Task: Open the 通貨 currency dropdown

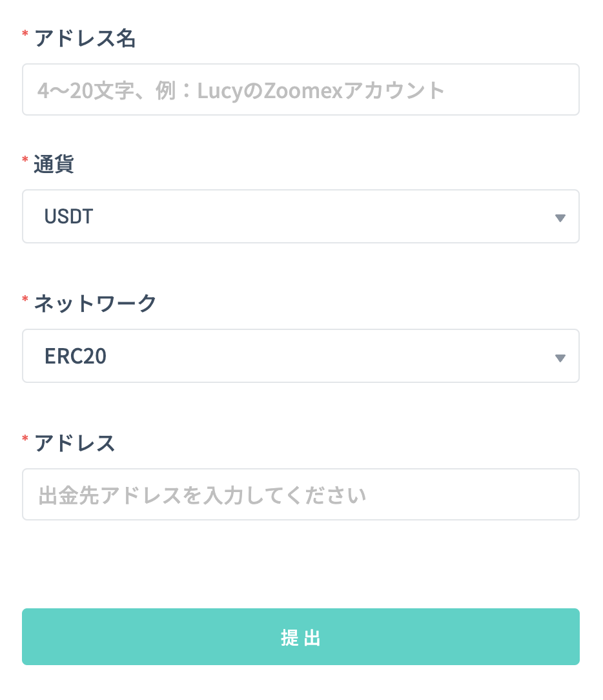Action: tap(301, 216)
